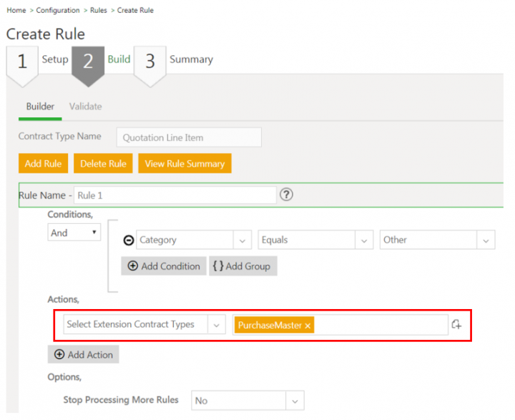Select the Builder tab
This screenshot has width=515, height=420.
click(x=40, y=107)
